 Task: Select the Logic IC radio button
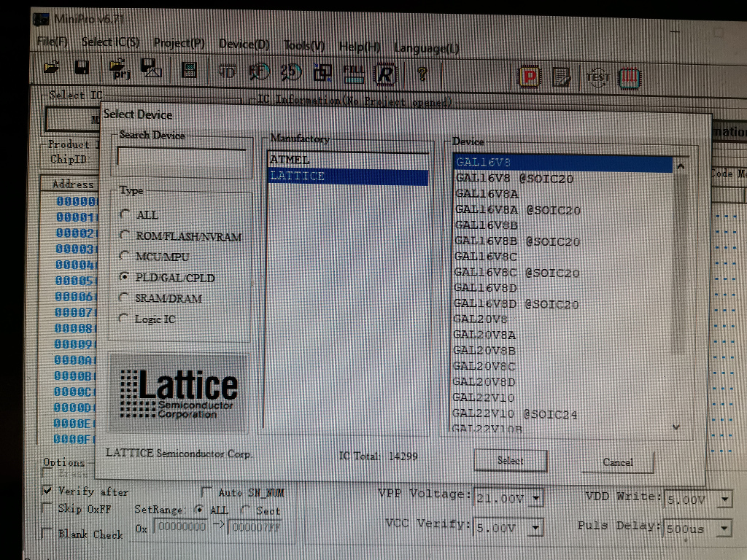tap(123, 319)
